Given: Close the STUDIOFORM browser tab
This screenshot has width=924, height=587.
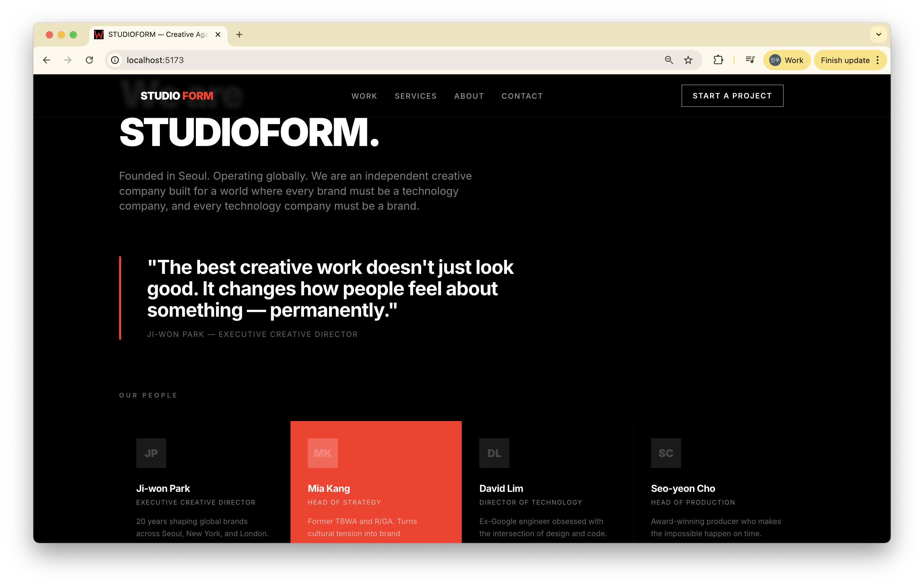Looking at the screenshot, I should pos(218,34).
